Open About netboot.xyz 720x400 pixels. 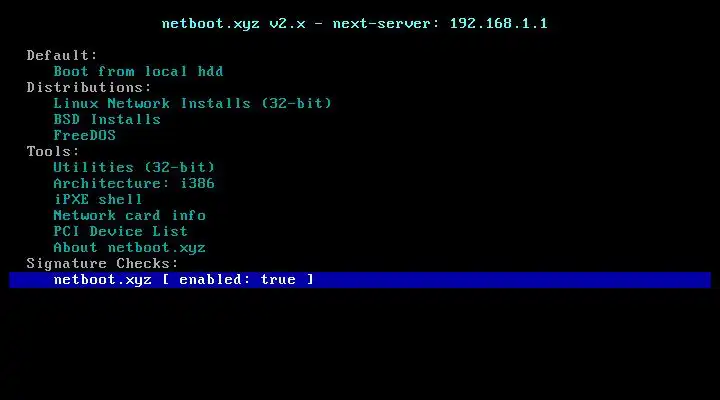pos(129,248)
